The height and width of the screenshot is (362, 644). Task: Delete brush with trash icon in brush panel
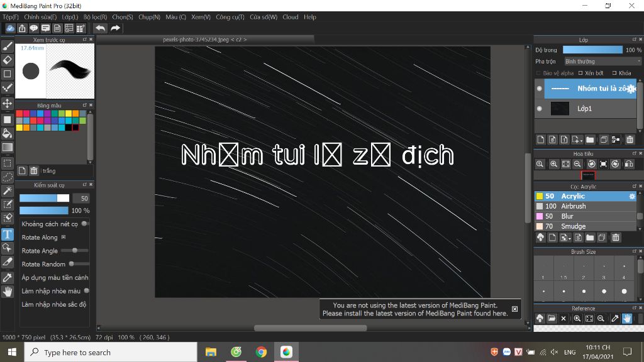pos(615,238)
